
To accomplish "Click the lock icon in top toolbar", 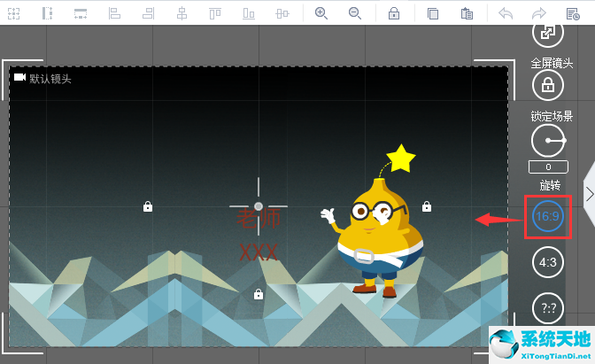I will click(394, 13).
